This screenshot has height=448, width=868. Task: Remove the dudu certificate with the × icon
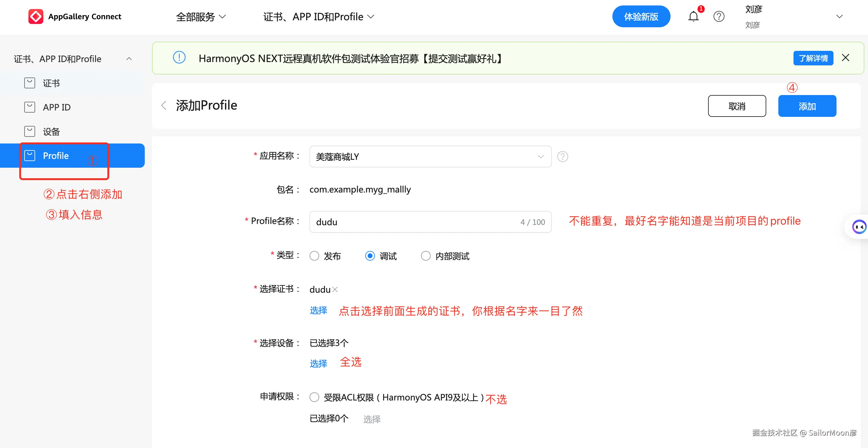click(x=335, y=289)
